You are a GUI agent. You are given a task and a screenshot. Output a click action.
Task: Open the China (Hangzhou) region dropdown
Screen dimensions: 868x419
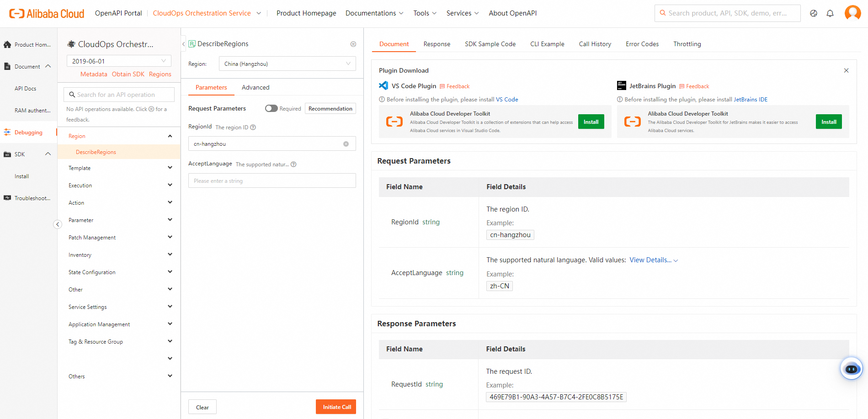[x=287, y=63]
